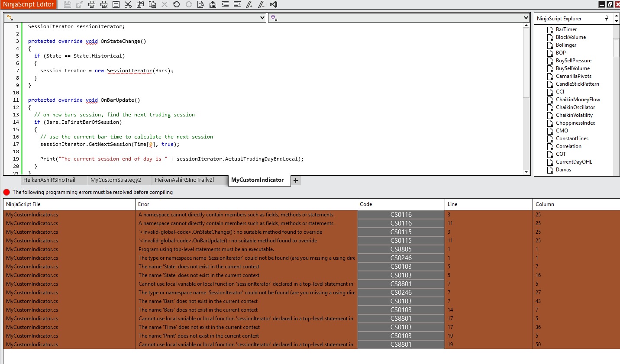Image resolution: width=620 pixels, height=364 pixels.
Task: Click the code editor vertical scrollbar down arrow
Action: 526,172
